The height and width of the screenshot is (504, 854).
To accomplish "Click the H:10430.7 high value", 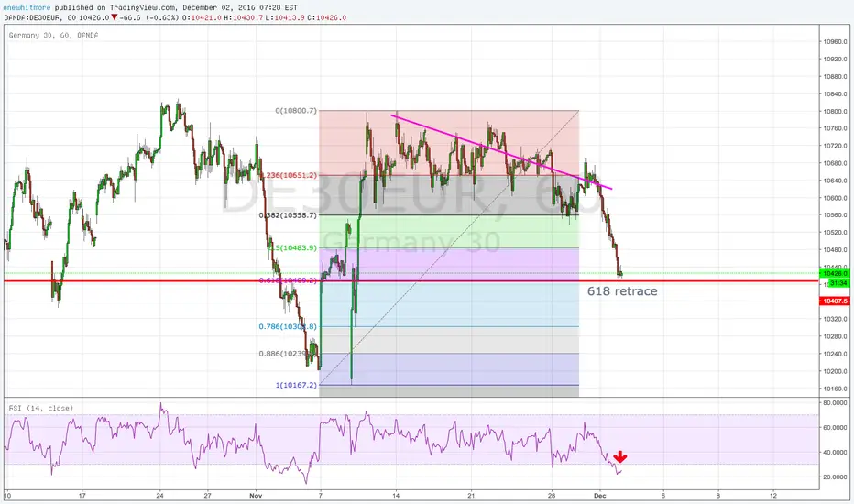I will click(244, 17).
